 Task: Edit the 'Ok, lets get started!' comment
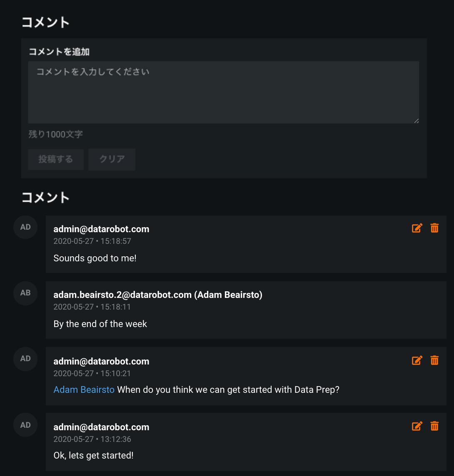pos(417,426)
